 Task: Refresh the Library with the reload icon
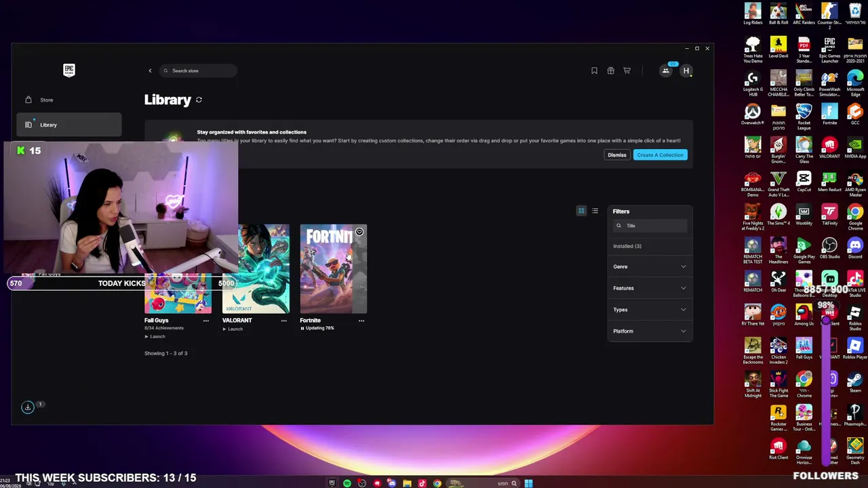(x=199, y=100)
